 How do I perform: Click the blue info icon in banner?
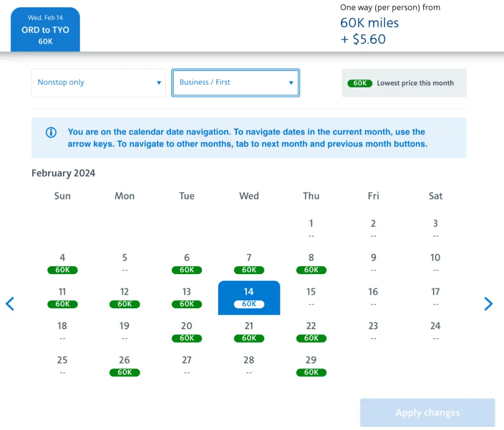click(x=51, y=133)
